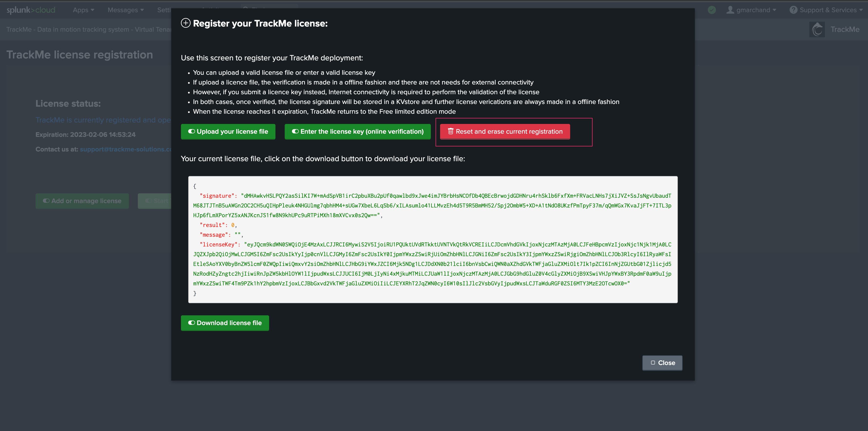The image size is (868, 431).
Task: Download the license file
Action: tap(225, 323)
